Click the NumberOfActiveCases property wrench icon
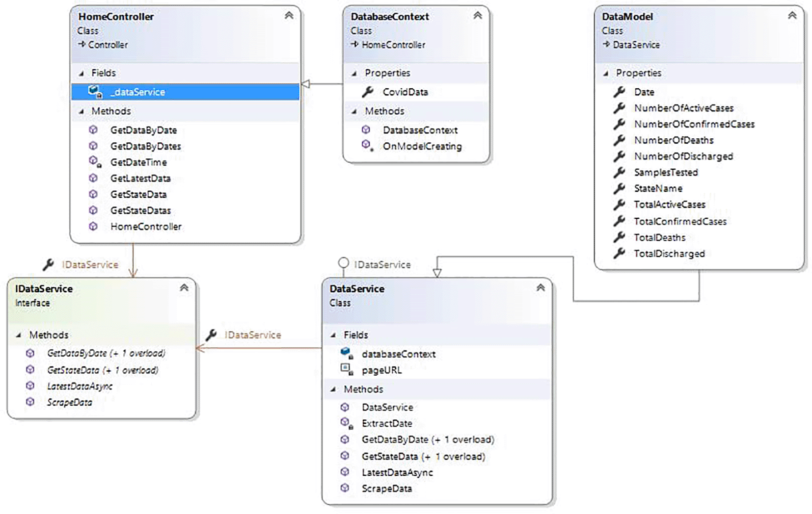Viewport: 812px width, 514px height. point(620,107)
